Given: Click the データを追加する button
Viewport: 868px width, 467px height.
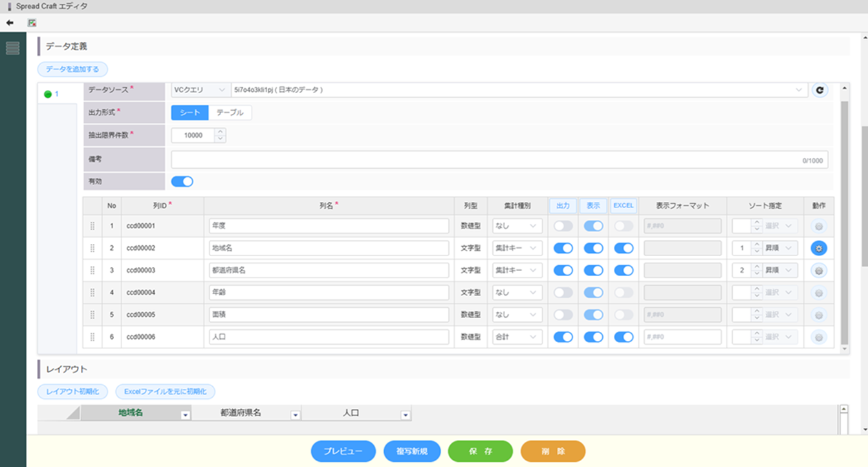Looking at the screenshot, I should pyautogui.click(x=72, y=69).
